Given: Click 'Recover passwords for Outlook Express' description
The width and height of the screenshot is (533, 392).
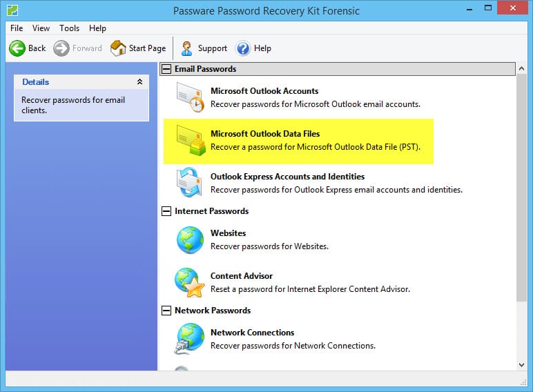Looking at the screenshot, I should [x=336, y=190].
